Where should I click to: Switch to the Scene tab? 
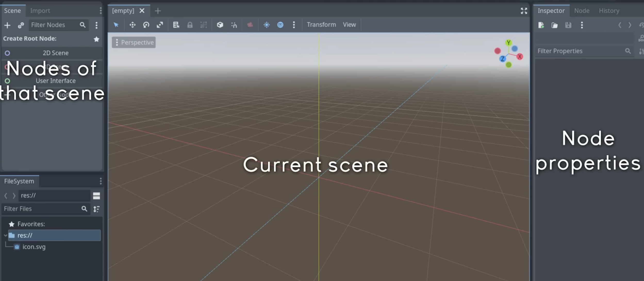[12, 11]
